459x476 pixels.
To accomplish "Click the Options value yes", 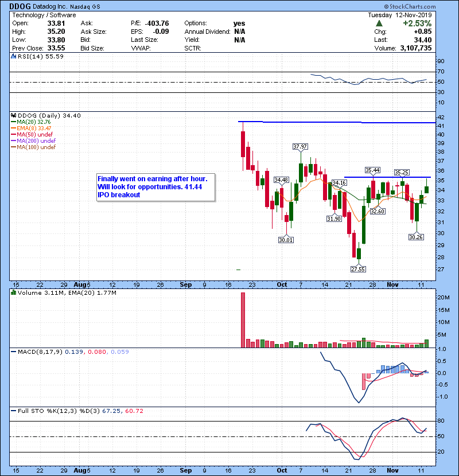I will (239, 24).
